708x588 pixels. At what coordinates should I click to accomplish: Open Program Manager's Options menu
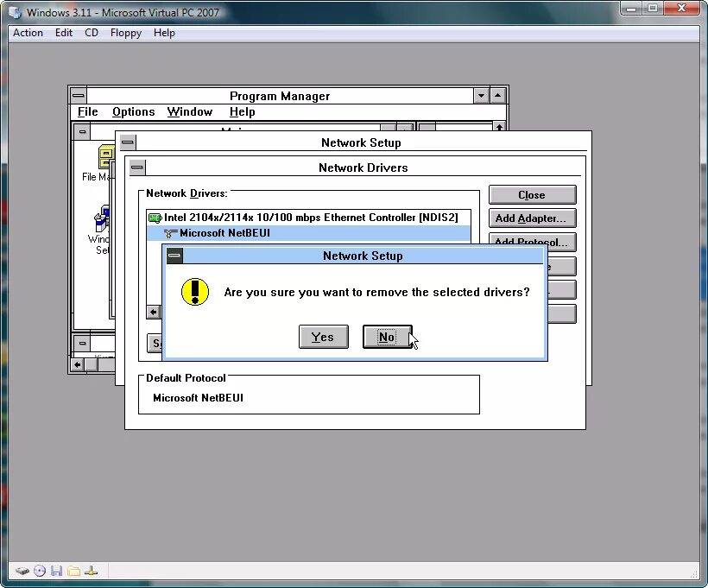click(x=134, y=111)
